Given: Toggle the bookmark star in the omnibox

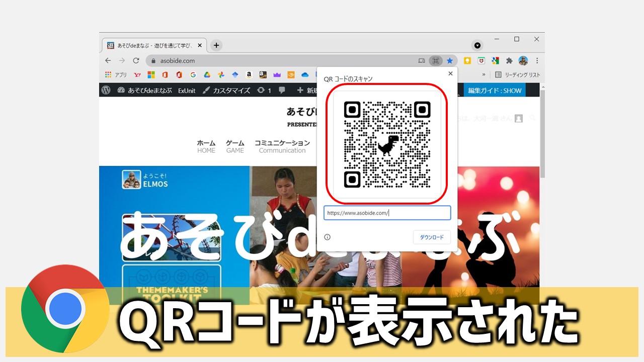Looking at the screenshot, I should (449, 60).
